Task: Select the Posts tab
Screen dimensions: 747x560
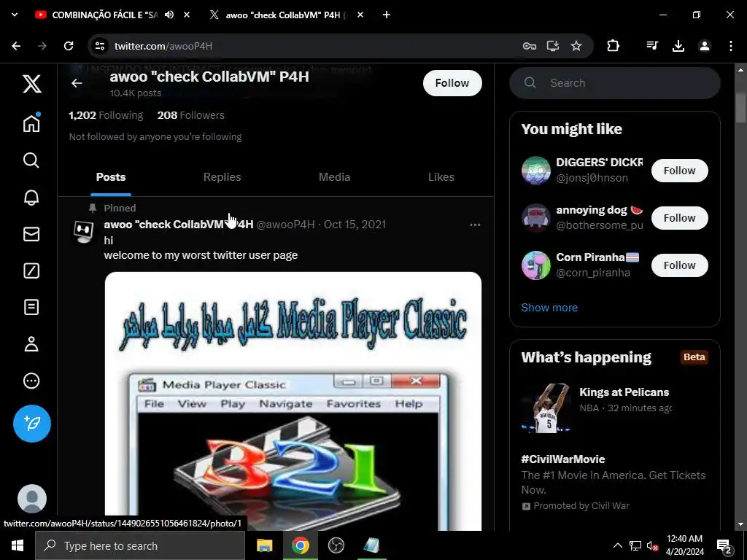Action: point(111,177)
